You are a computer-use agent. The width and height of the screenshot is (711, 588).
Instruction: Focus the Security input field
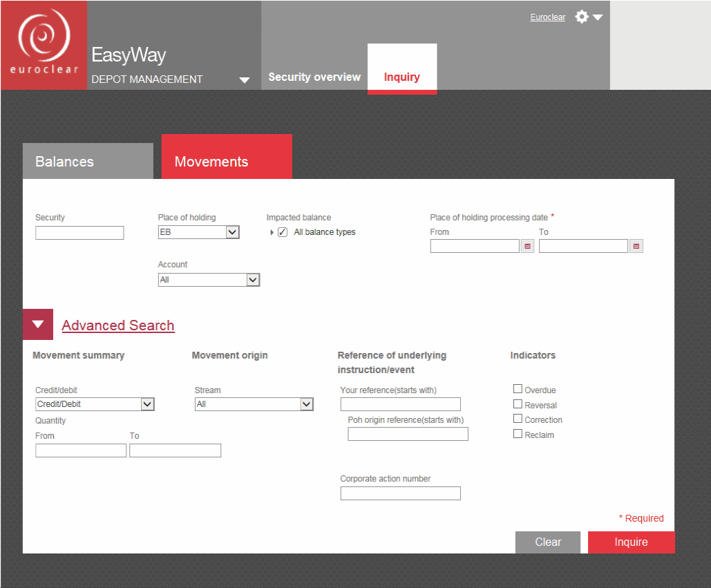79,233
